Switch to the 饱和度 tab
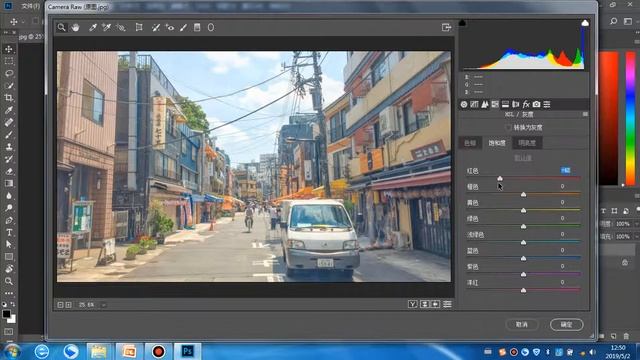This screenshot has width=640, height=360. 497,143
